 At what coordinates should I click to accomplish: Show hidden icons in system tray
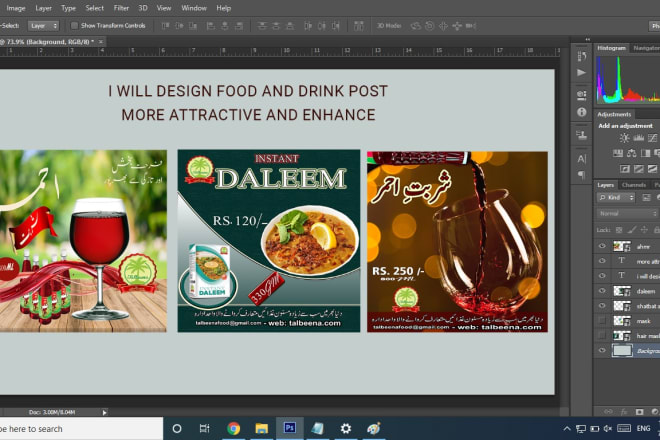567,429
